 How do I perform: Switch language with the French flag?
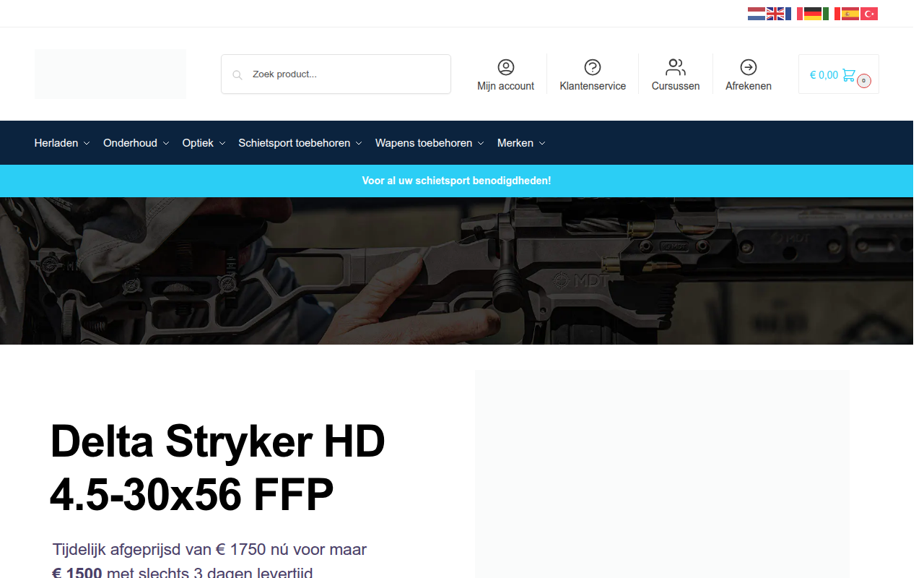pos(793,14)
